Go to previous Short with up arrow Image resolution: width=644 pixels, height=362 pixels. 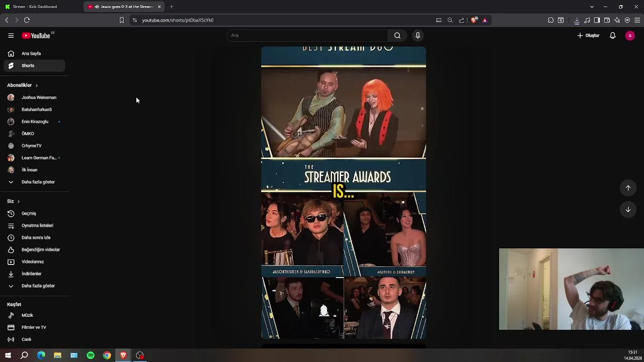point(628,188)
